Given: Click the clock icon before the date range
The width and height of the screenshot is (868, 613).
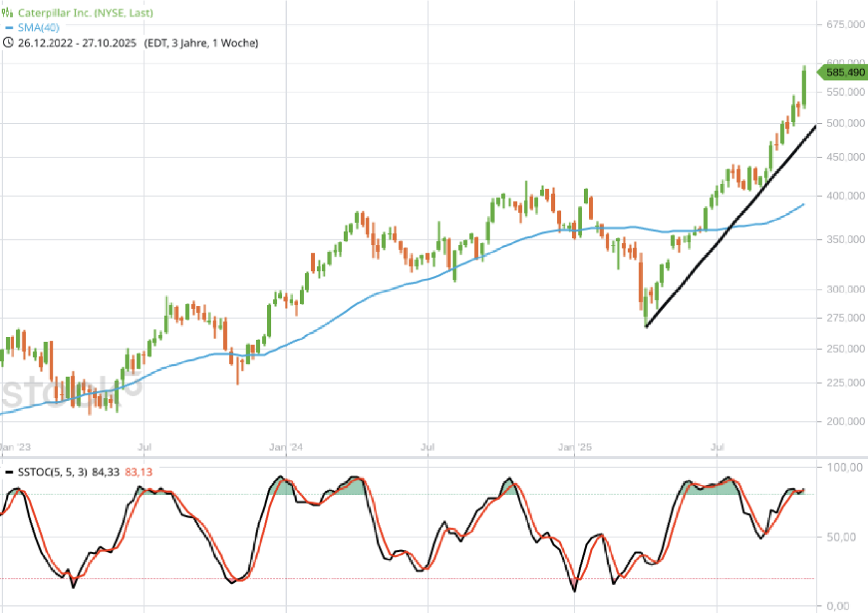Looking at the screenshot, I should (8, 42).
